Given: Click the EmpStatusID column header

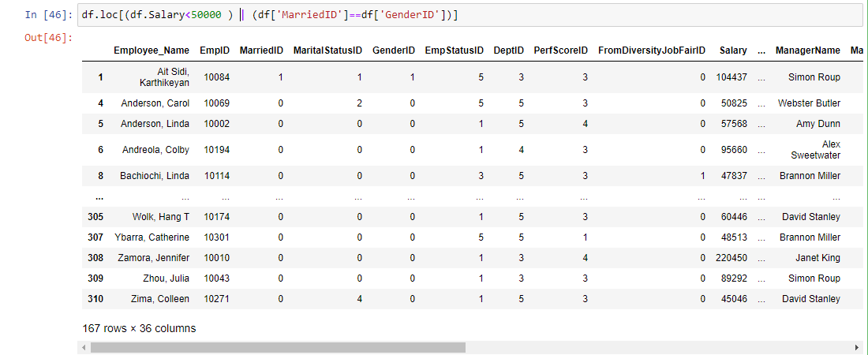Looking at the screenshot, I should (x=455, y=50).
